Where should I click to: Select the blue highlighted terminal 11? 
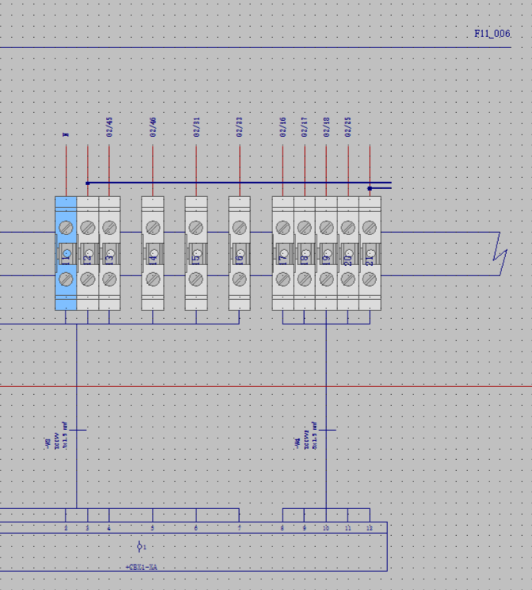66,253
